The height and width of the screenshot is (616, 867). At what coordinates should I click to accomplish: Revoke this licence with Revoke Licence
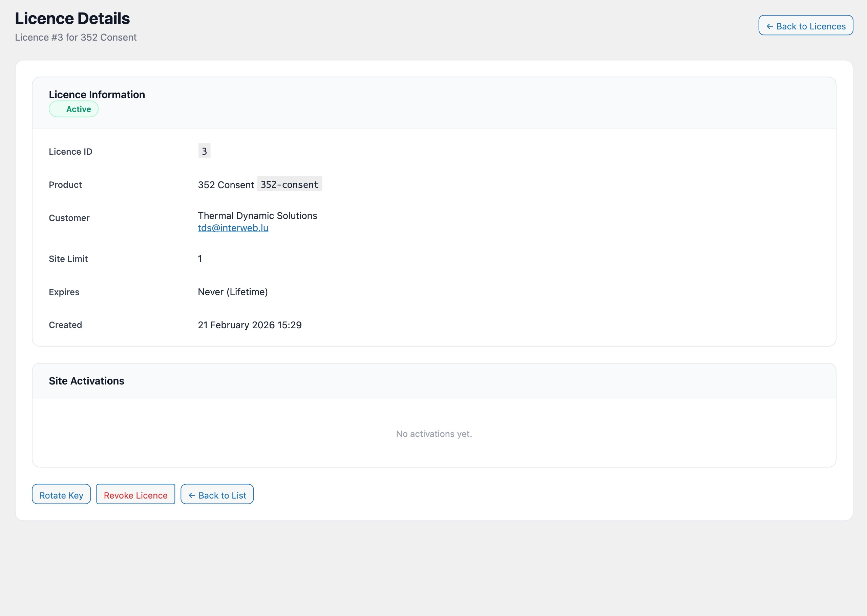pyautogui.click(x=135, y=494)
